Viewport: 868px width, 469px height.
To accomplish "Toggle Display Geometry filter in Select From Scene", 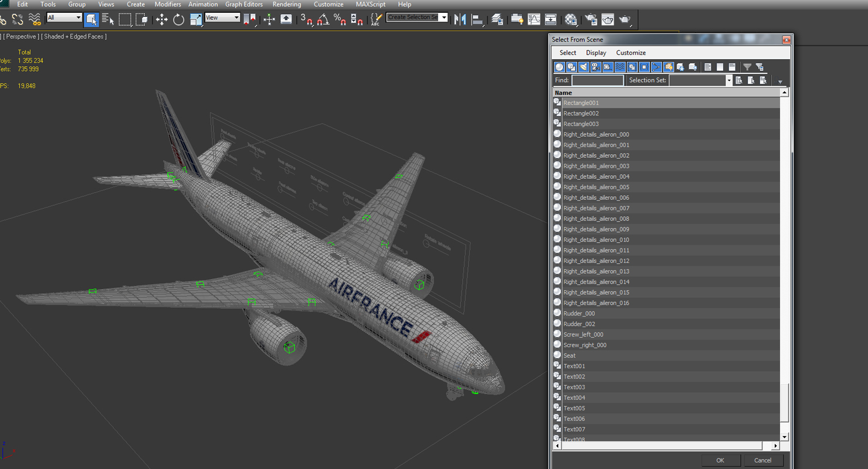I will [x=560, y=67].
